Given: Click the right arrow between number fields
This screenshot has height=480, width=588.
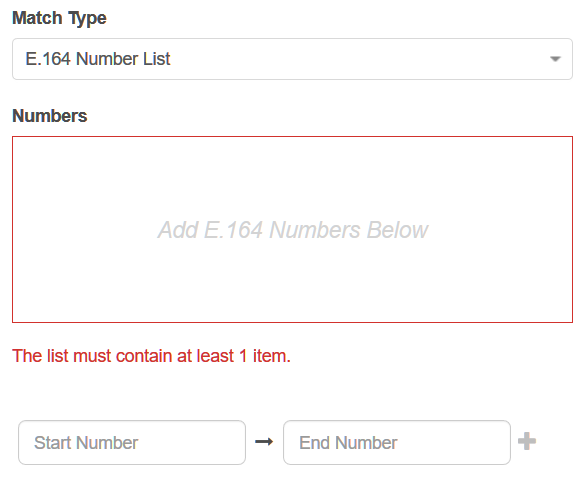Looking at the screenshot, I should point(264,442).
